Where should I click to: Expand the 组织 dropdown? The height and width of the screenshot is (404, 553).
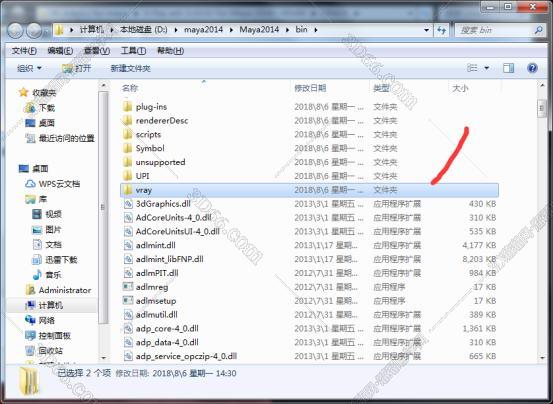(29, 68)
